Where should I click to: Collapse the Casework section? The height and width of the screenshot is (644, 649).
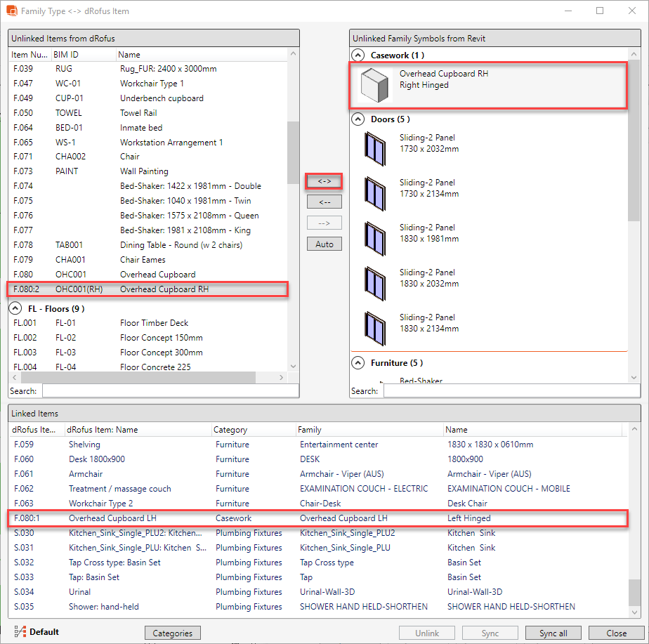359,55
